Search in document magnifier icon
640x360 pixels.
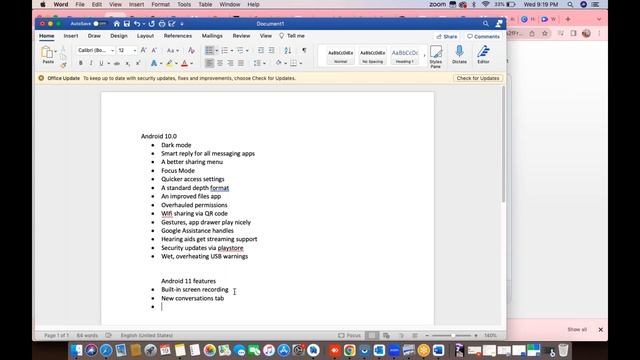(x=486, y=24)
